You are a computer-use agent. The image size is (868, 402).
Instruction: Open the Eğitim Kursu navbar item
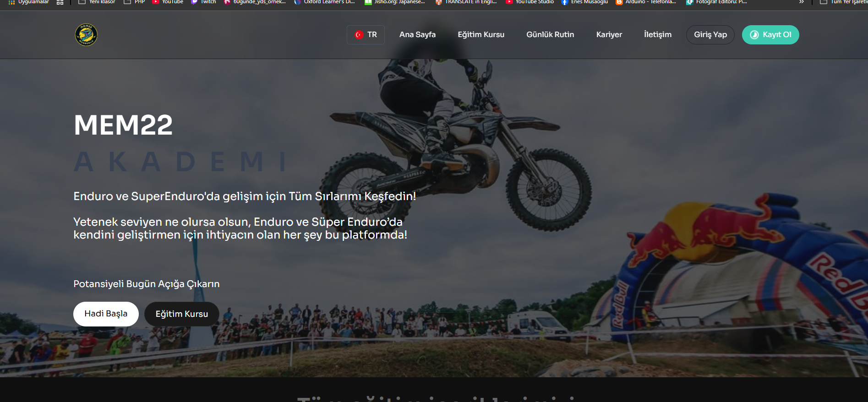481,35
